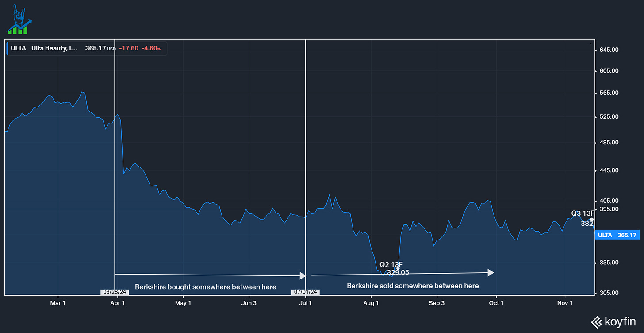Click the 'Q3 13F' annotation label
The image size is (644, 333).
pyautogui.click(x=582, y=213)
